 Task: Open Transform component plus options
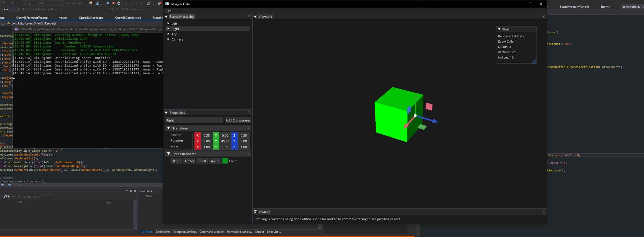point(248,128)
